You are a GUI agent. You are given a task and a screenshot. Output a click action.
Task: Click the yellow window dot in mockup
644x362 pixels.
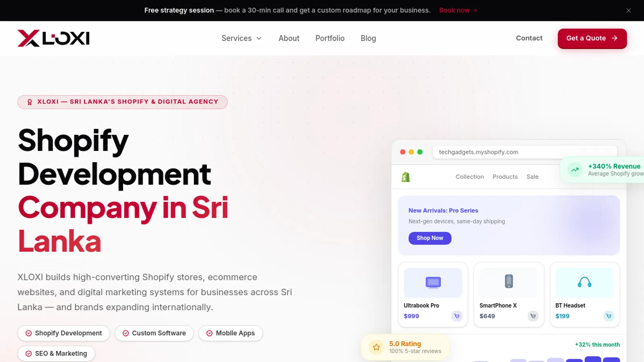411,152
